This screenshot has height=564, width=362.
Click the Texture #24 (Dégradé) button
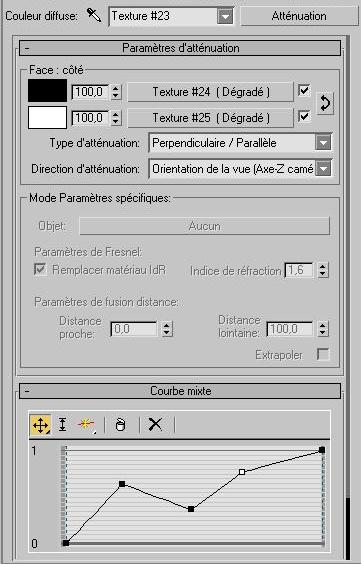tap(211, 92)
